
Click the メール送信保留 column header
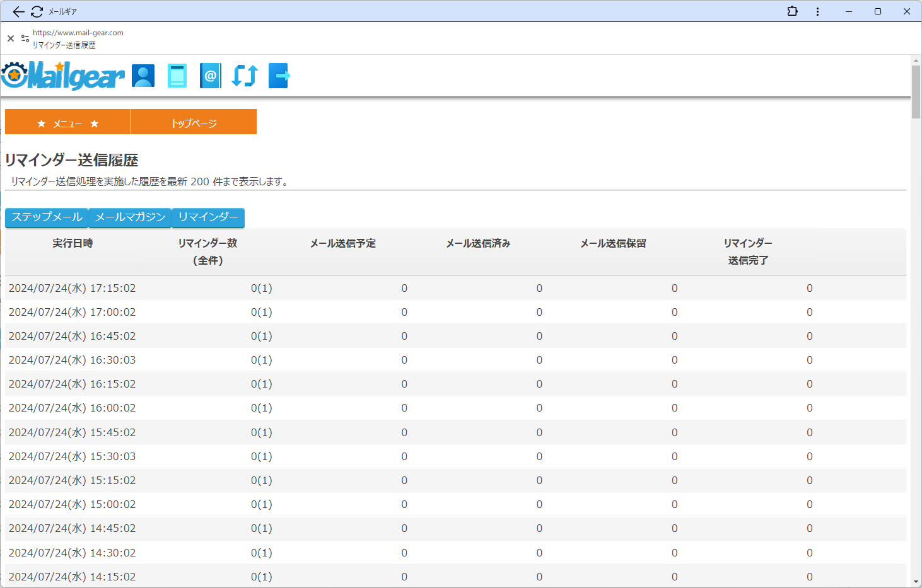(x=613, y=243)
